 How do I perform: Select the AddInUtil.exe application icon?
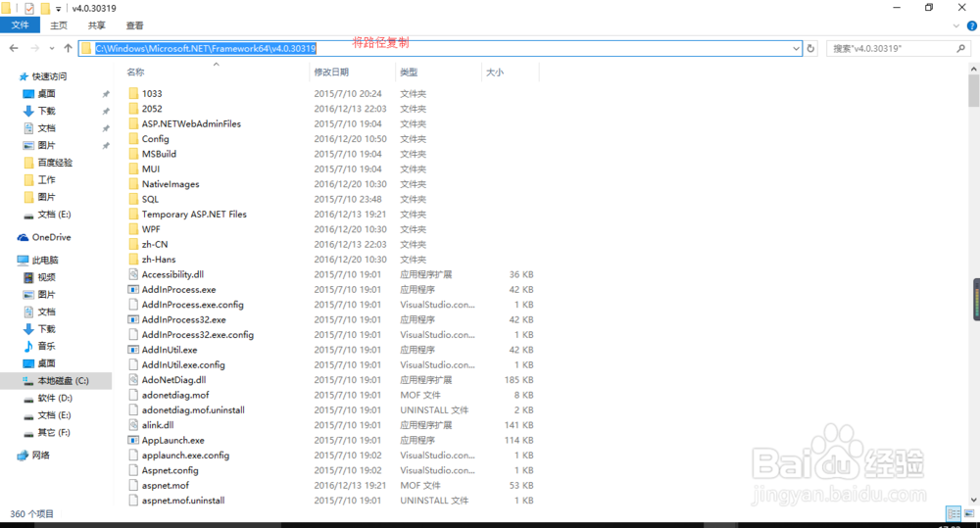[133, 350]
